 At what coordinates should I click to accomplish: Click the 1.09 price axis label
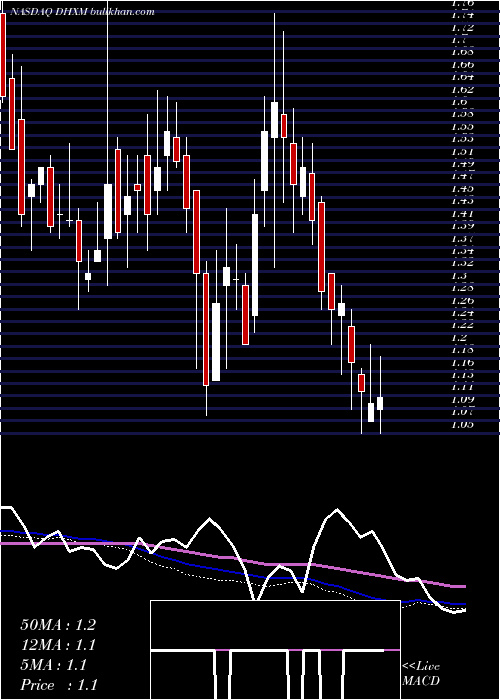click(x=462, y=400)
